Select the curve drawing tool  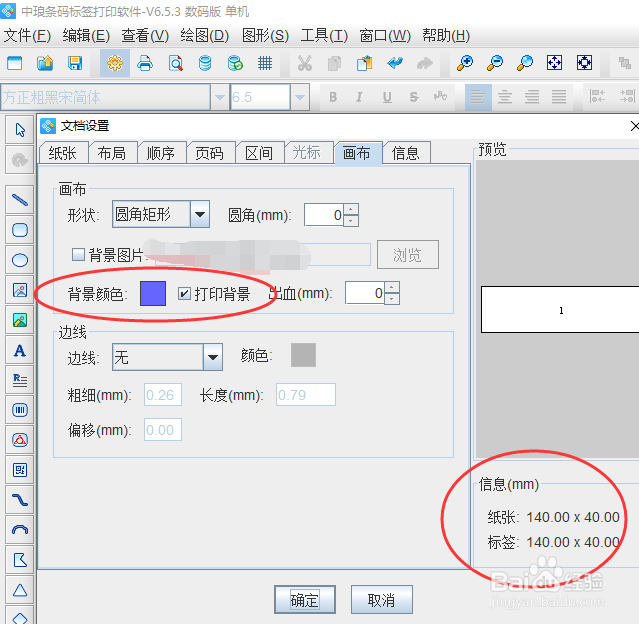pyautogui.click(x=20, y=500)
